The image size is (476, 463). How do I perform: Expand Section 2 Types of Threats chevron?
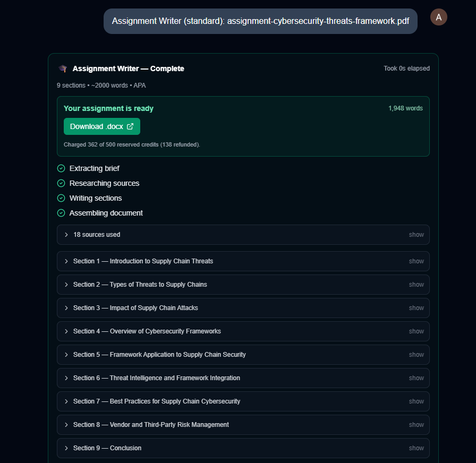(x=66, y=285)
